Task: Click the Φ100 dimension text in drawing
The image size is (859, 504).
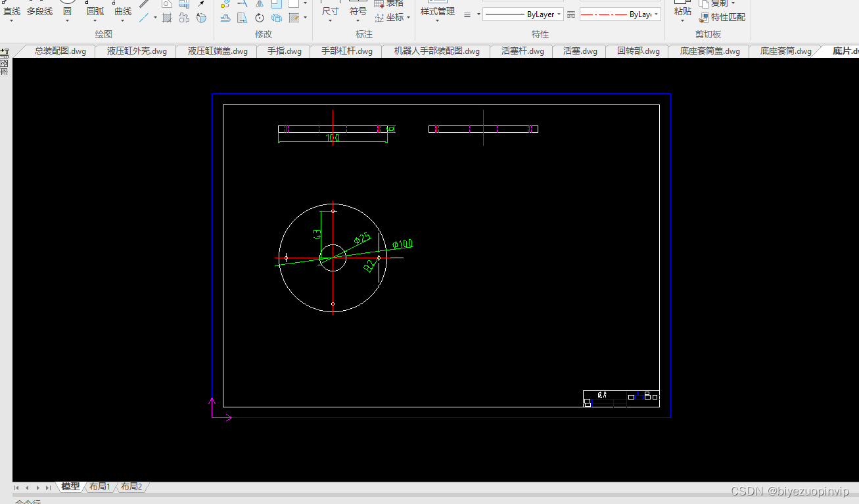Action: pyautogui.click(x=402, y=244)
